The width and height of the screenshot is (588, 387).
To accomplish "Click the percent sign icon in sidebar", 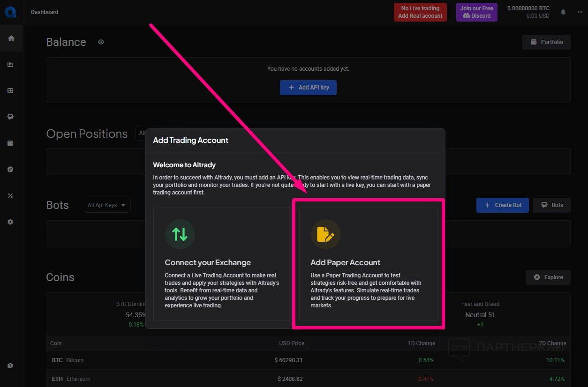I will click(11, 195).
